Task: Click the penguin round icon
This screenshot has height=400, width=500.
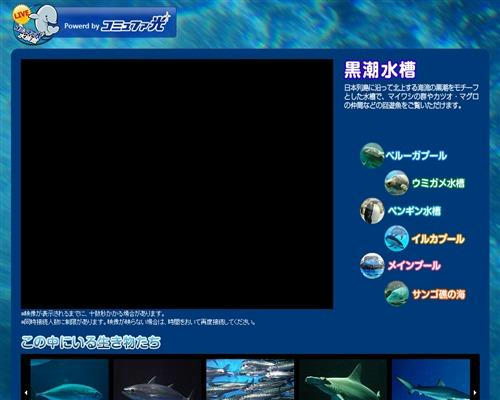Action: (x=372, y=211)
